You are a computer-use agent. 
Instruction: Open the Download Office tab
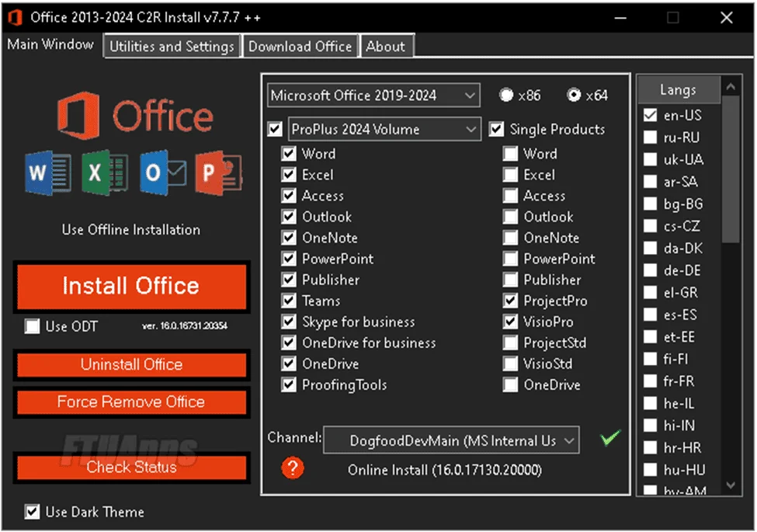tap(300, 47)
